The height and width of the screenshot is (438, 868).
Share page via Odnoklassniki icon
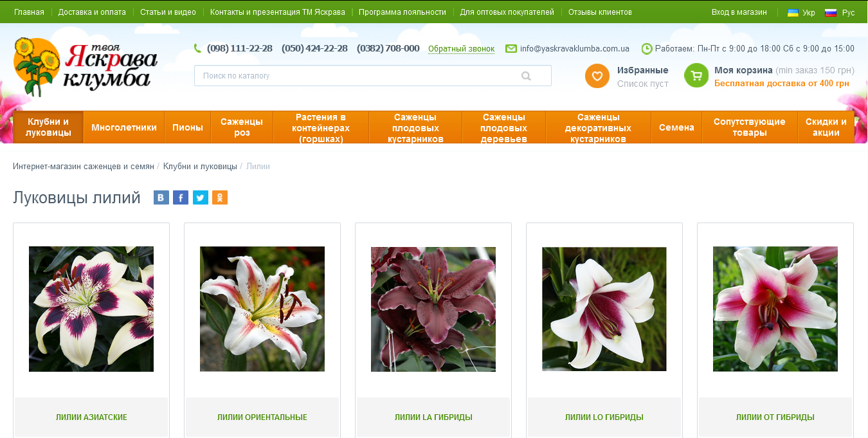tap(220, 197)
